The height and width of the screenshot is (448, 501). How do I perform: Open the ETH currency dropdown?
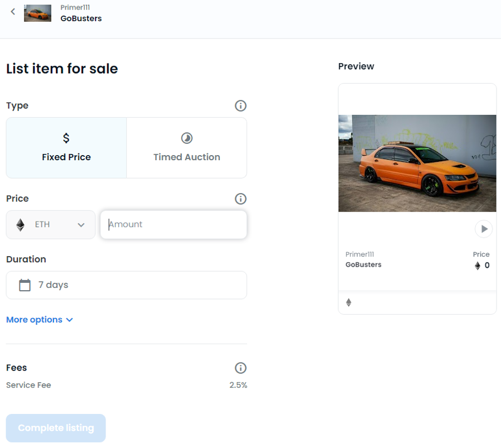[x=51, y=225]
